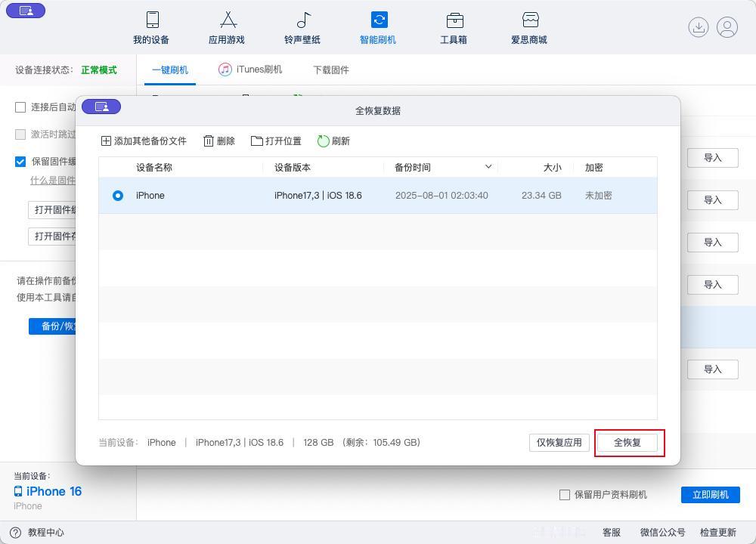Screen dimensions: 756x544
Task: Click the iPhone 16 current device name
Action: click(54, 491)
